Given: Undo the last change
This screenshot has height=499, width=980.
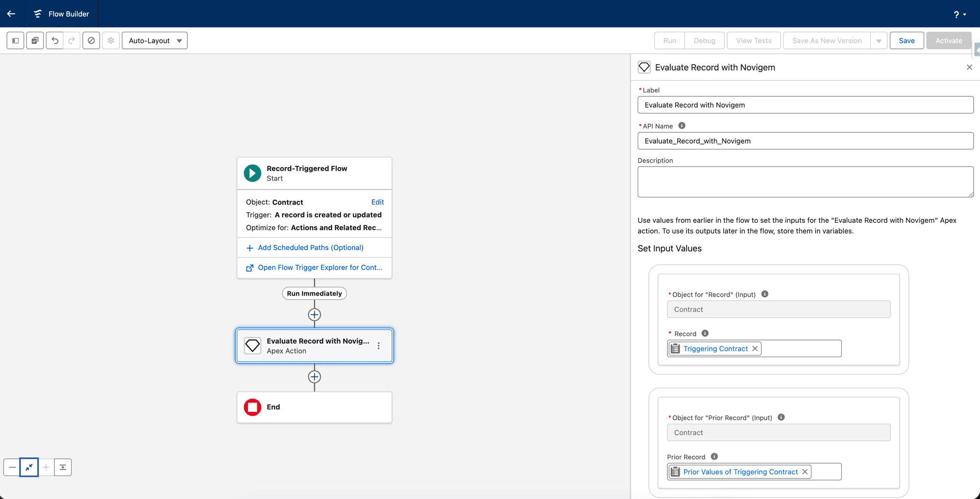Looking at the screenshot, I should coord(55,41).
